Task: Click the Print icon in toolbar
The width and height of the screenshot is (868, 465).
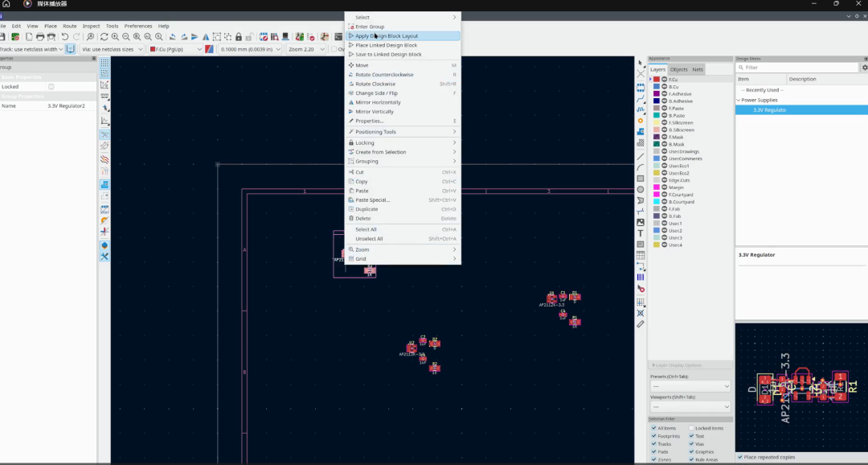Action: 39,37
